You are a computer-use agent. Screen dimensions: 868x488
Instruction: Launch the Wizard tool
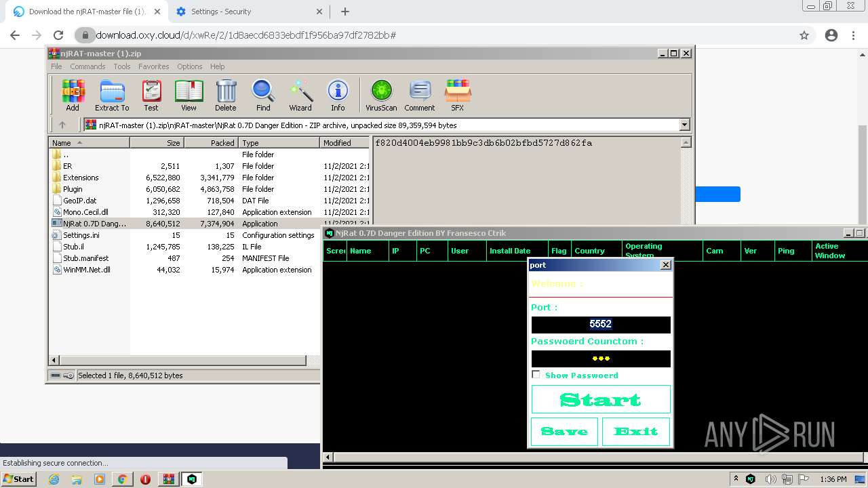300,95
